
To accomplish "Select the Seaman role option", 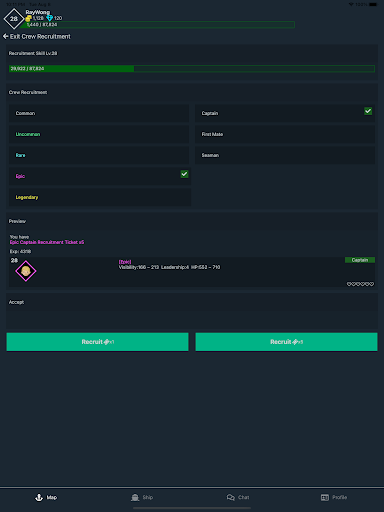I will [285, 155].
